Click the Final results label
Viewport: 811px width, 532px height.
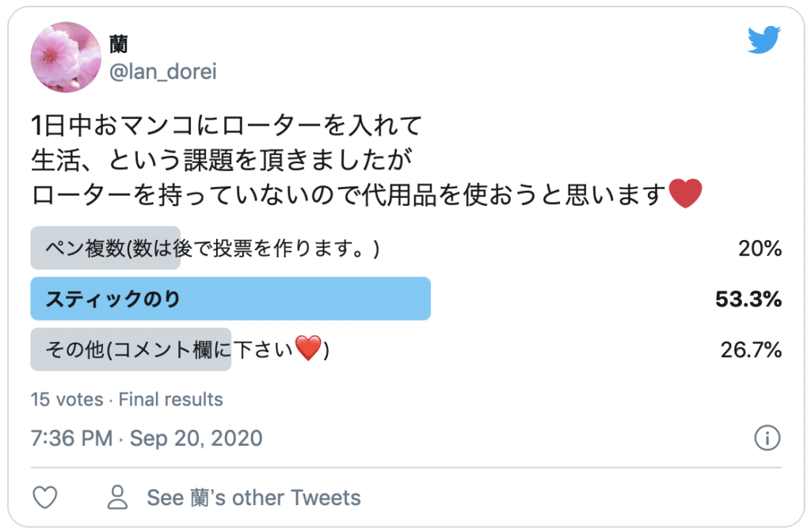point(170,400)
